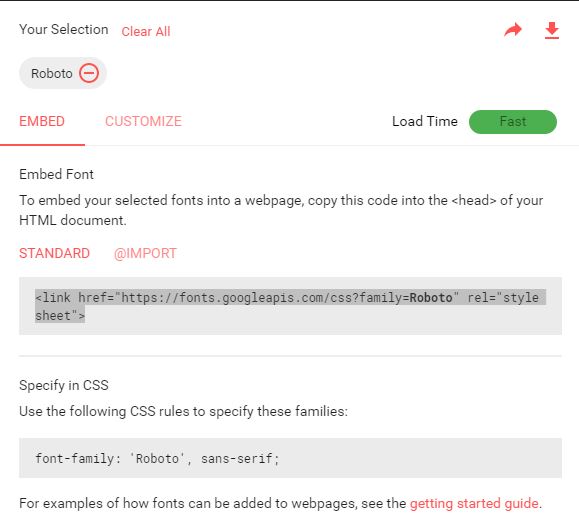Screen dimensions: 579x528
Task: Click the Roboto selection chip
Action: pyautogui.click(x=63, y=73)
